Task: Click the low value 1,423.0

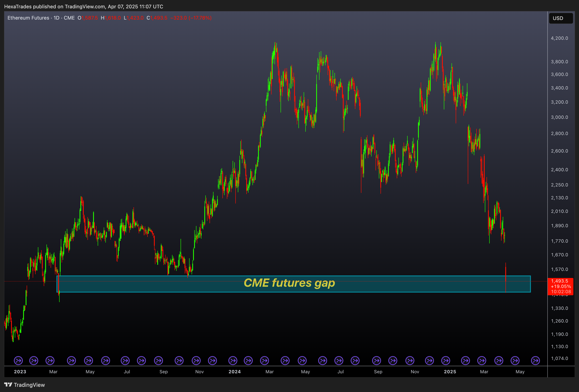Action: pyautogui.click(x=135, y=18)
